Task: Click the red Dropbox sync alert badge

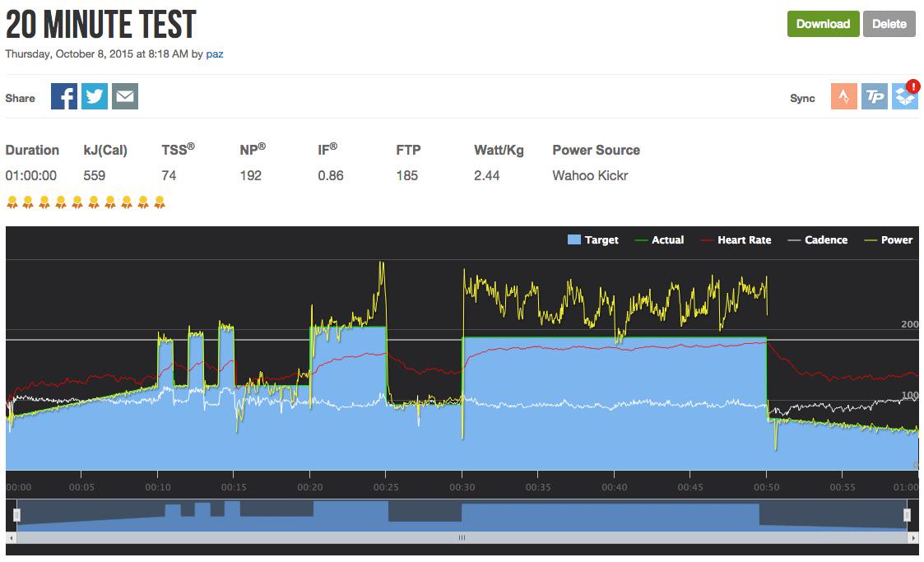Action: [x=912, y=86]
